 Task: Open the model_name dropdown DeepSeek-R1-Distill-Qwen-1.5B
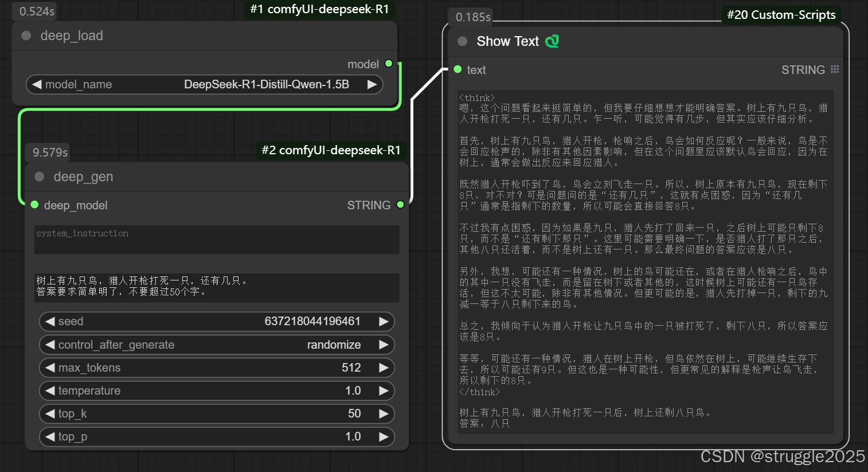pos(205,84)
